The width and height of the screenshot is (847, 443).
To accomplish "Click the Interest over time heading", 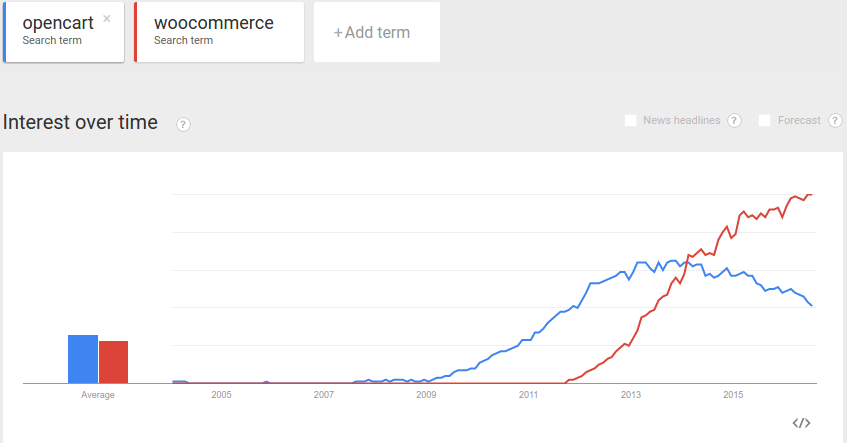I will point(81,123).
